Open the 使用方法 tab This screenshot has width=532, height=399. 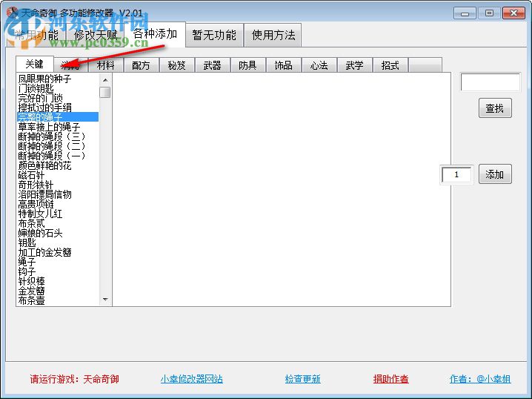pos(273,35)
